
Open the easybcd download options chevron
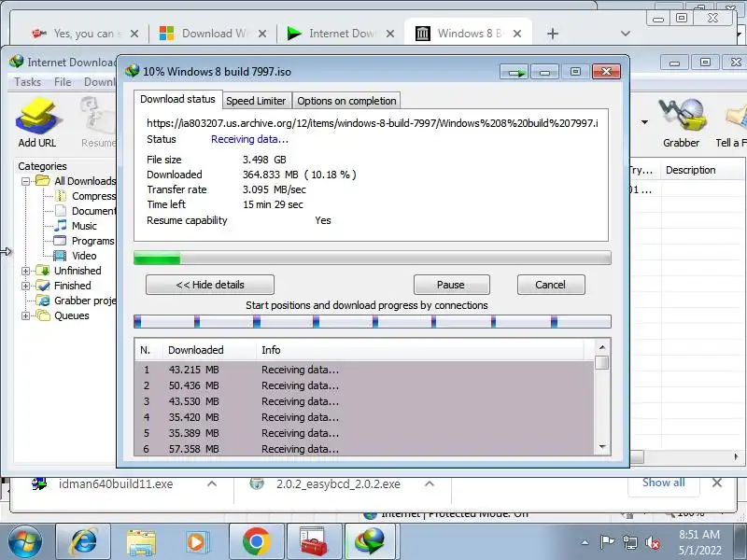tap(430, 483)
